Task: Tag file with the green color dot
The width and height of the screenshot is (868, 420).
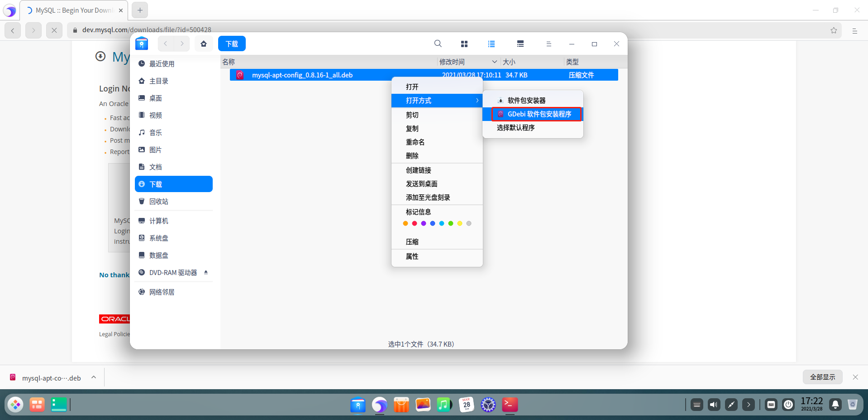Action: click(451, 223)
